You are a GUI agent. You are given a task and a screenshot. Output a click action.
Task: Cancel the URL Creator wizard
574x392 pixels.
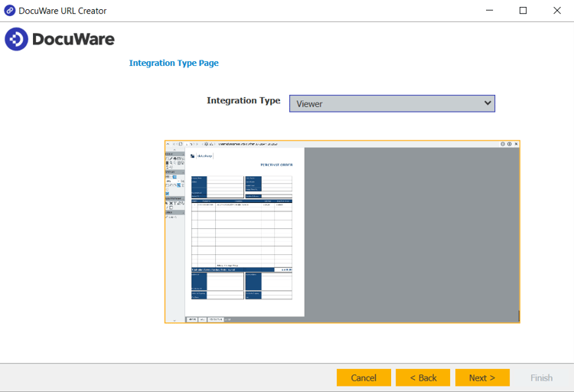point(364,377)
